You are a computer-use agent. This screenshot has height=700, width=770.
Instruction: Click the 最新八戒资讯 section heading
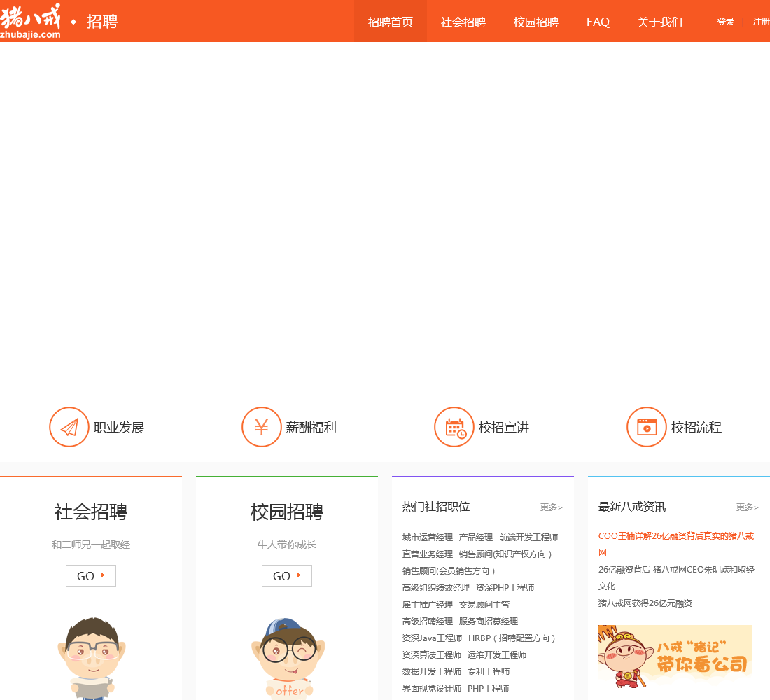click(x=632, y=507)
